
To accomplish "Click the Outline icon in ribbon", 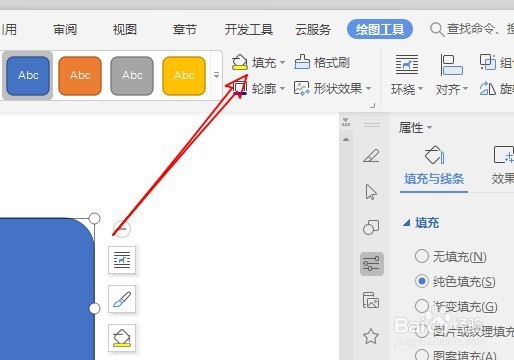I will (x=239, y=89).
